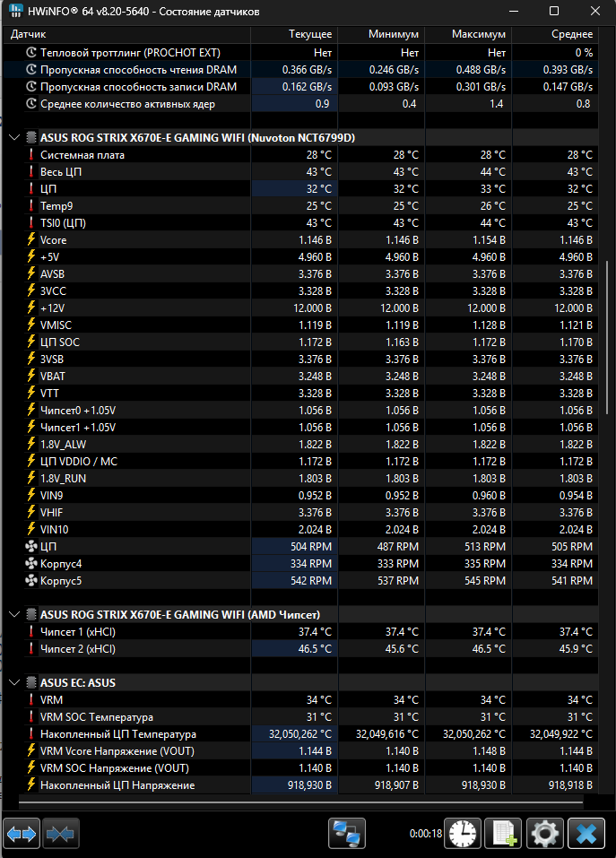Screen dimensions: 616x858
Task: Collapse the AMD Чипсет sensor group
Action: click(x=14, y=614)
